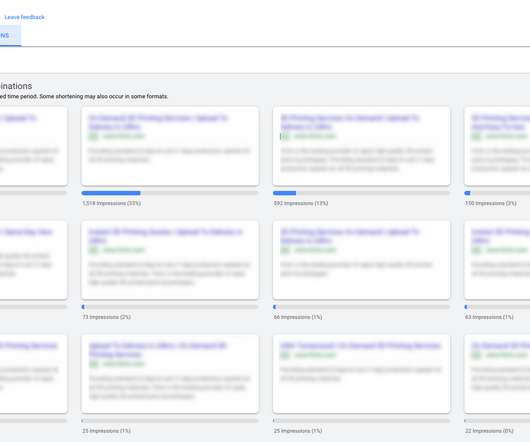Click the '66 impressions (1%)' label
This screenshot has width=530, height=442.
pyautogui.click(x=298, y=317)
